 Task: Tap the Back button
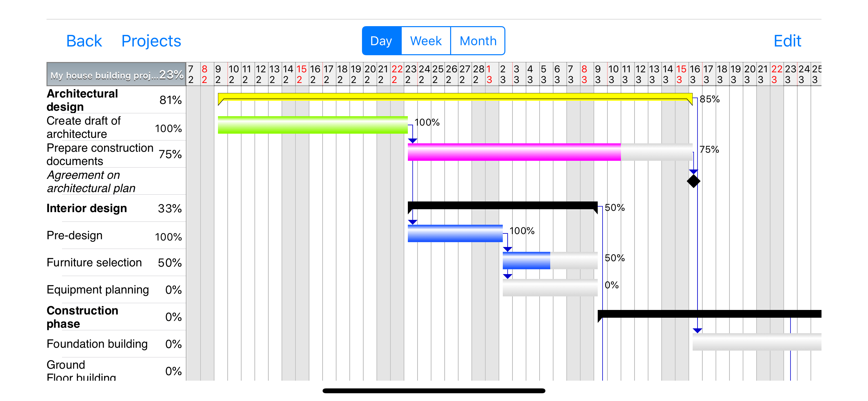point(84,41)
